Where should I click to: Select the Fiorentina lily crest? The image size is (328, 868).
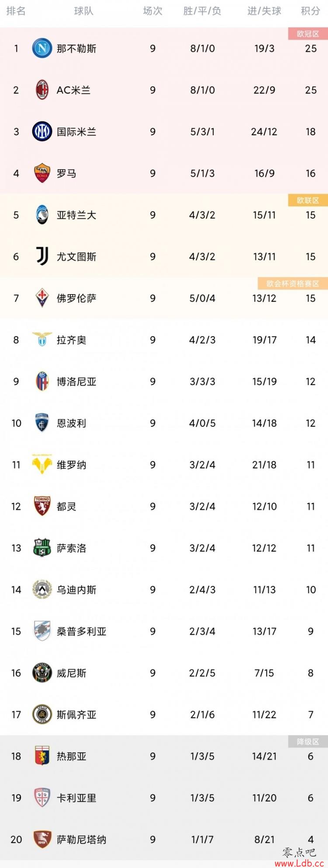click(x=42, y=298)
